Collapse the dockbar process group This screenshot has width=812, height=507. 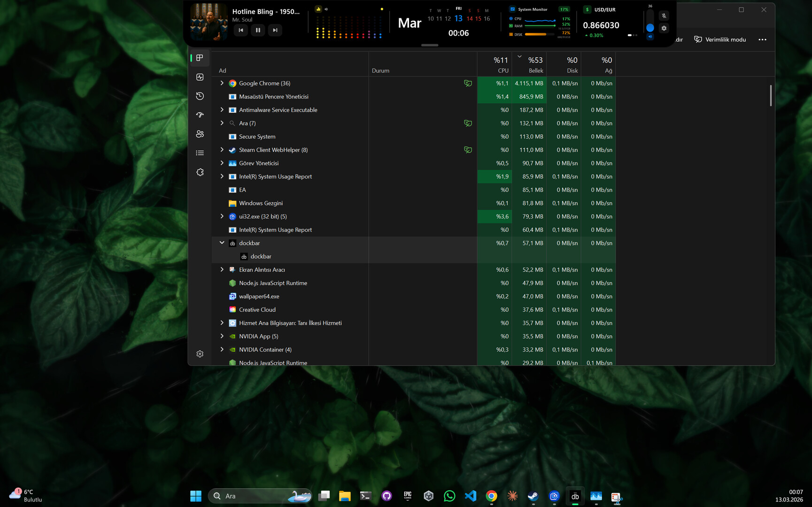222,243
